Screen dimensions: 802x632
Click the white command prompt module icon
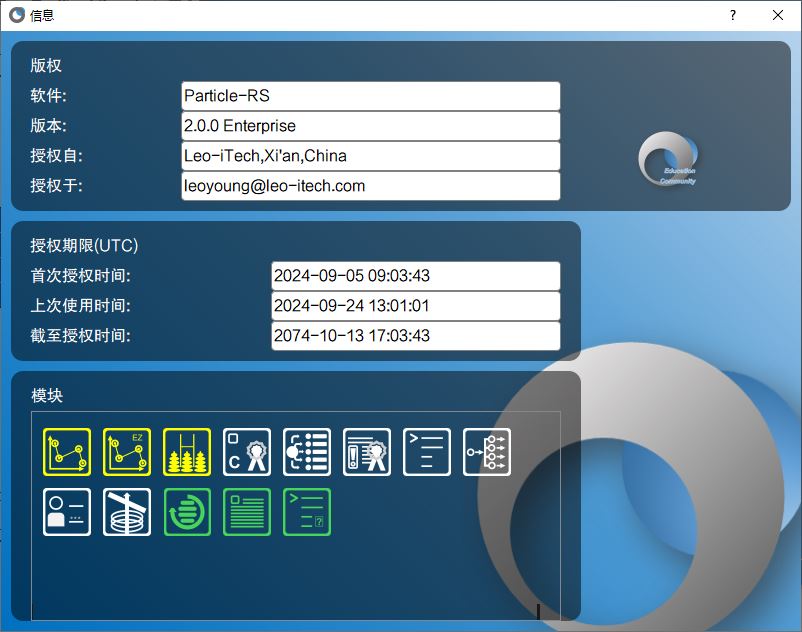[x=427, y=452]
